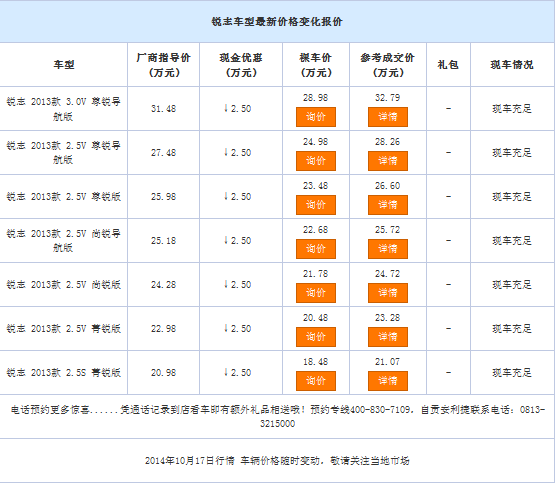Click 询价 button under 22.68
This screenshot has width=555, height=483.
(316, 249)
